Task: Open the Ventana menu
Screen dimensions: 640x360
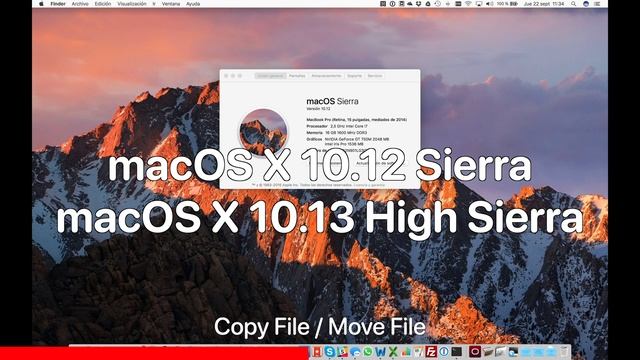Action: click(171, 4)
